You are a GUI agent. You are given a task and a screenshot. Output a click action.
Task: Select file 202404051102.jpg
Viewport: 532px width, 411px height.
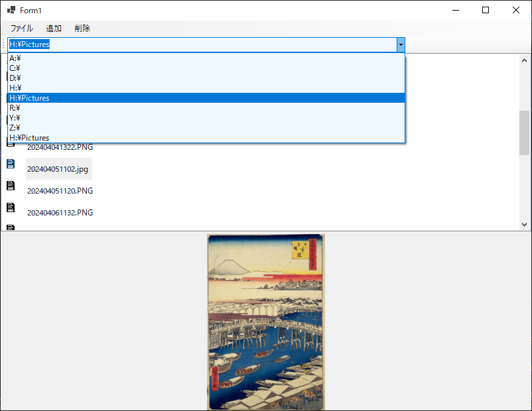click(58, 169)
